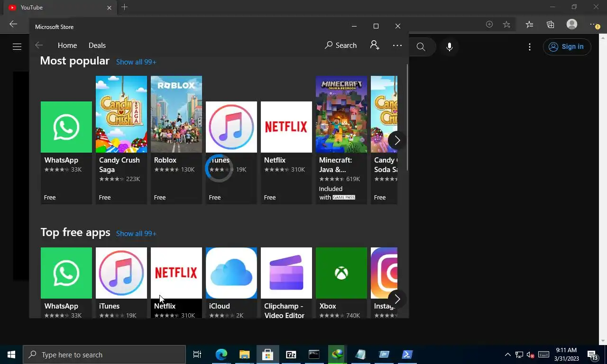607x364 pixels.
Task: Open a new browser tab
Action: pyautogui.click(x=124, y=7)
